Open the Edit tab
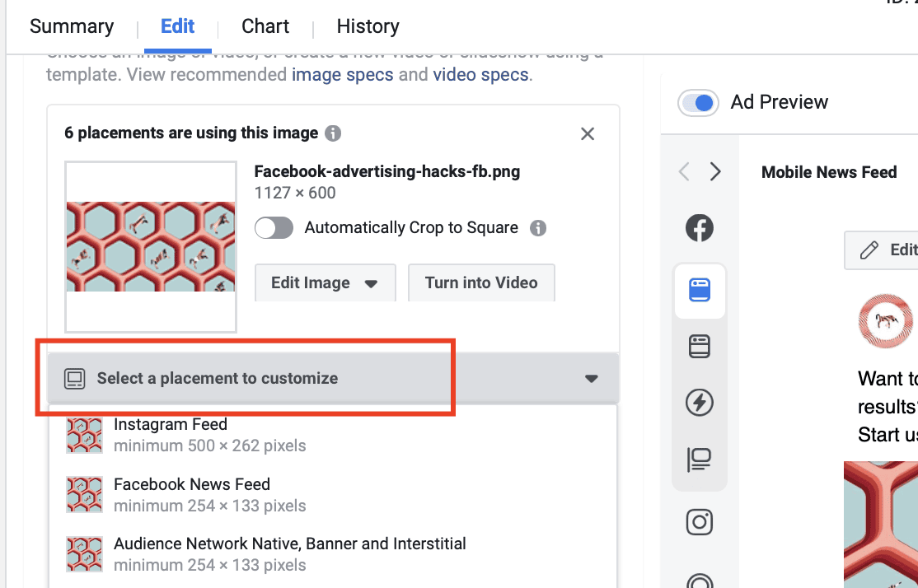 (x=177, y=26)
